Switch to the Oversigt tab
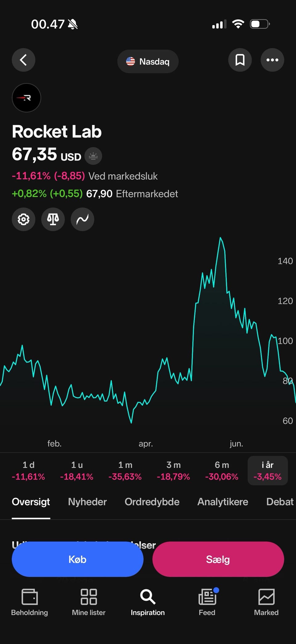This screenshot has height=644, width=296. point(31,502)
